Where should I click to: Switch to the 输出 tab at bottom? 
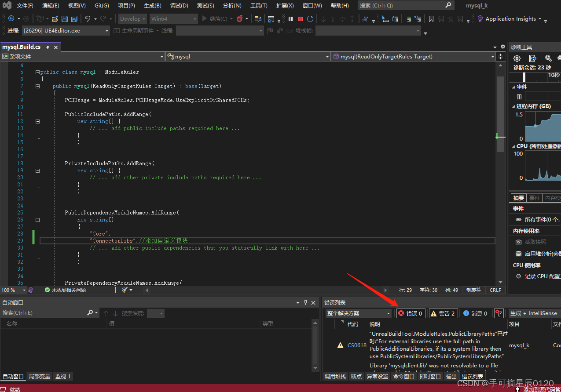[451, 376]
